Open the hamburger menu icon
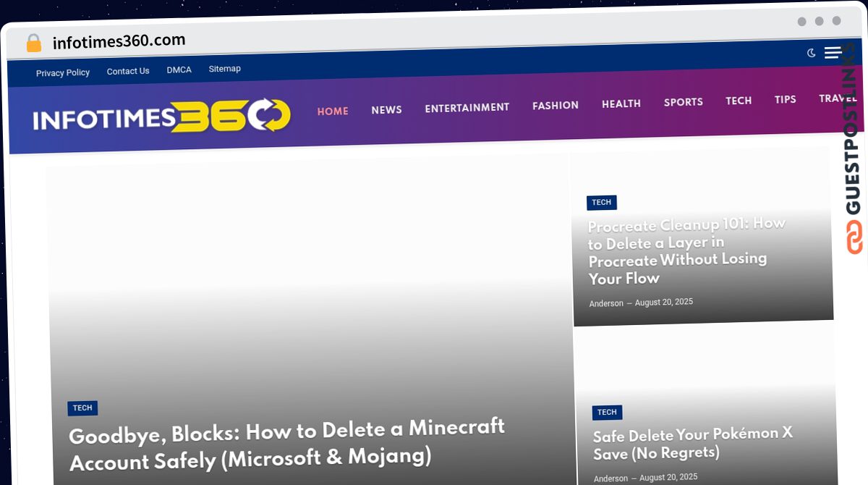Screen dimensions: 868x485 (x=833, y=52)
